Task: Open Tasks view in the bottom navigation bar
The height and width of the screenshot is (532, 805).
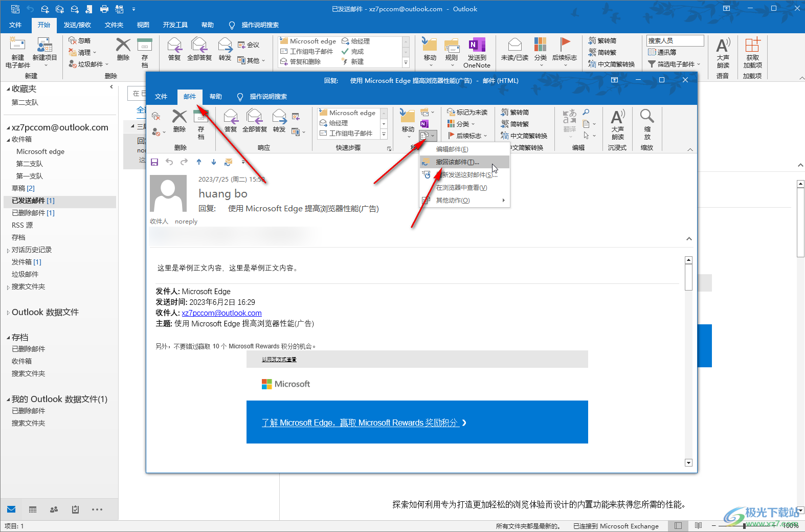Action: (x=76, y=509)
